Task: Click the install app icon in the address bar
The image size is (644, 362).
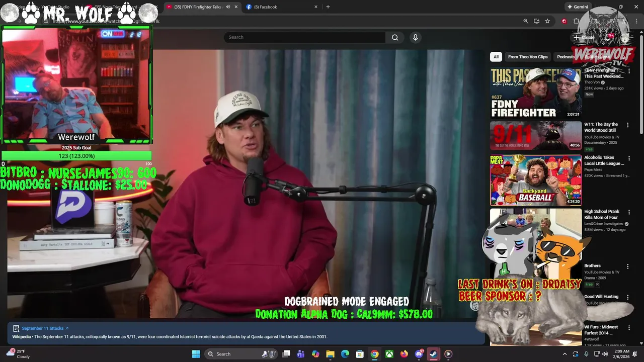Action: tap(536, 21)
